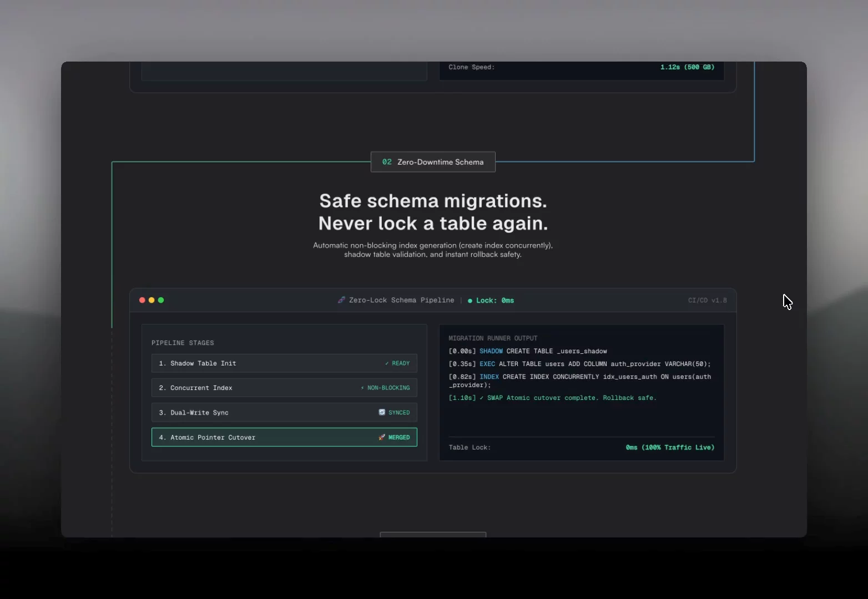Click the 'Lock: 0ms' status text
This screenshot has height=599, width=868.
coord(495,301)
